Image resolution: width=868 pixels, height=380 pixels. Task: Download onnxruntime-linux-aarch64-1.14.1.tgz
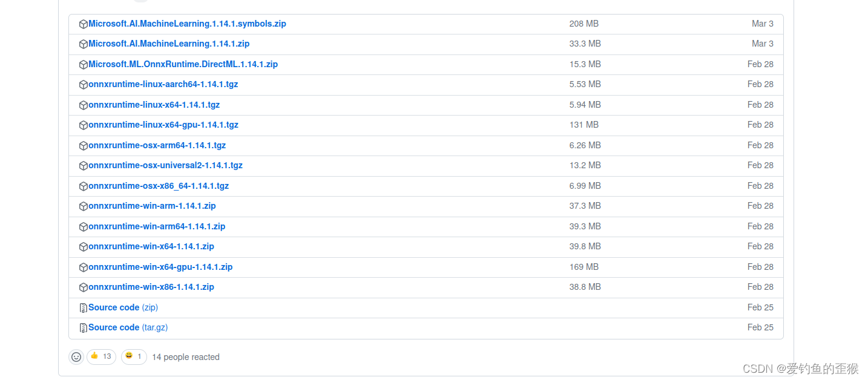163,84
